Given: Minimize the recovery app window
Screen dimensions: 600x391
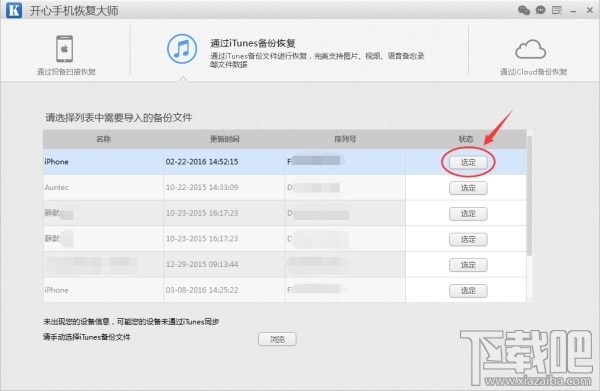Looking at the screenshot, I should tap(573, 11).
